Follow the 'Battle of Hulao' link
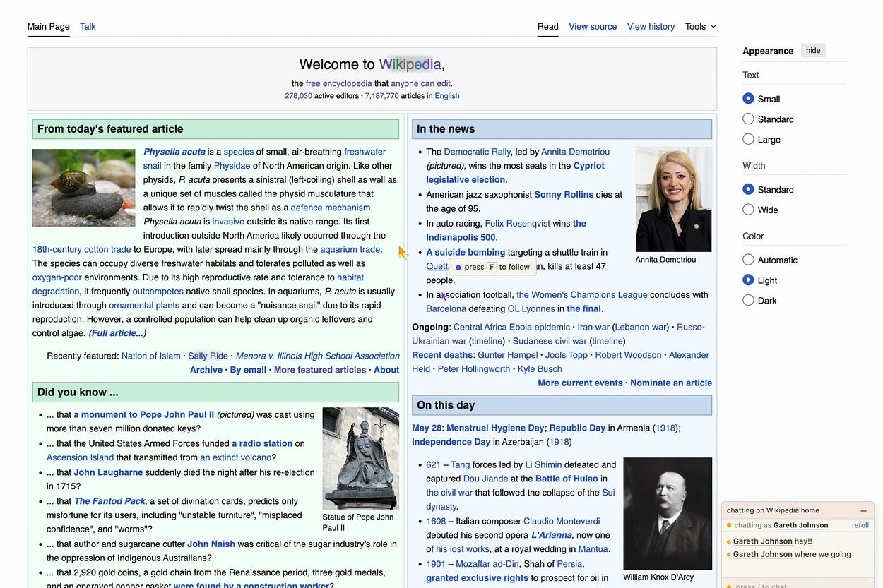The width and height of the screenshot is (883, 588). coord(567,479)
